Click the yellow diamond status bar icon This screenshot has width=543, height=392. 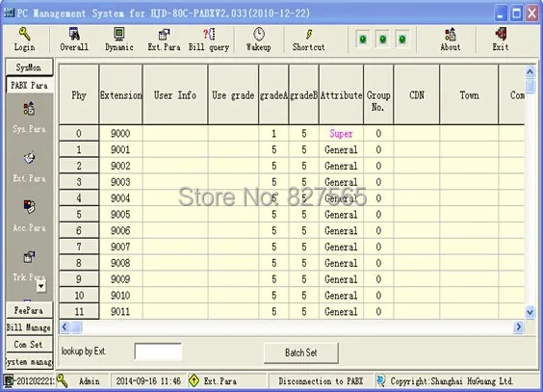(x=194, y=380)
